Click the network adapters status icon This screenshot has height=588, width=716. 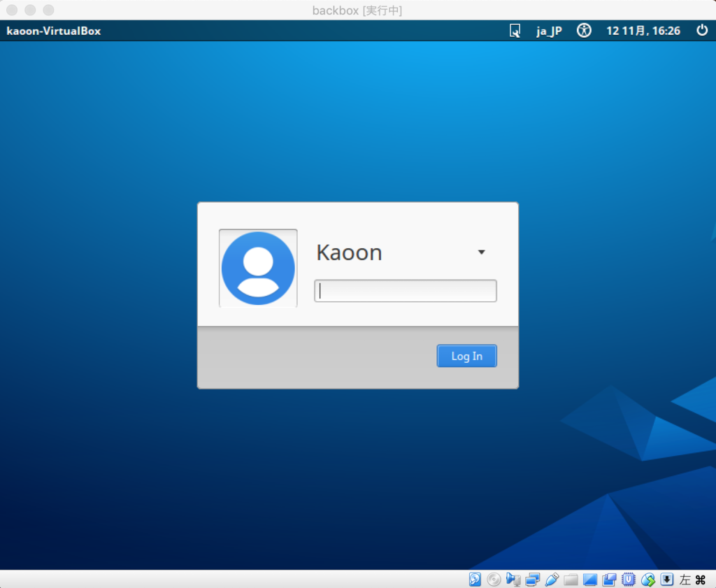pos(532,580)
